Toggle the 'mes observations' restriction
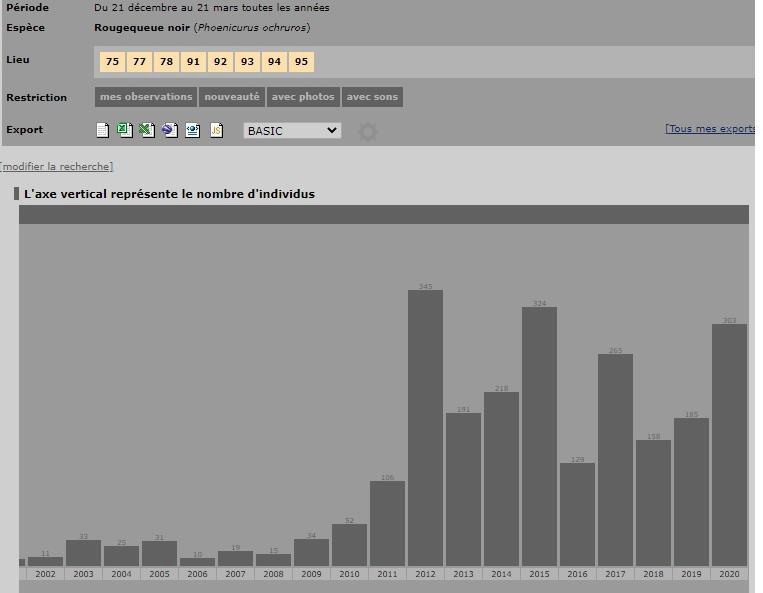This screenshot has height=593, width=763. tap(146, 97)
